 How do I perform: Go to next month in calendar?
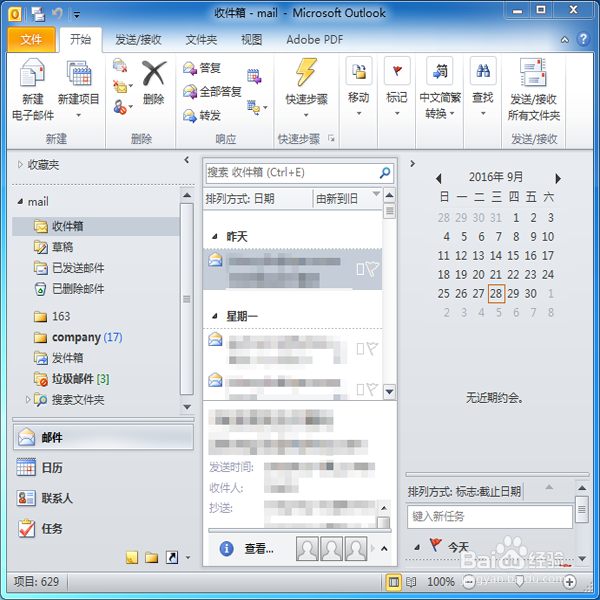click(x=558, y=178)
